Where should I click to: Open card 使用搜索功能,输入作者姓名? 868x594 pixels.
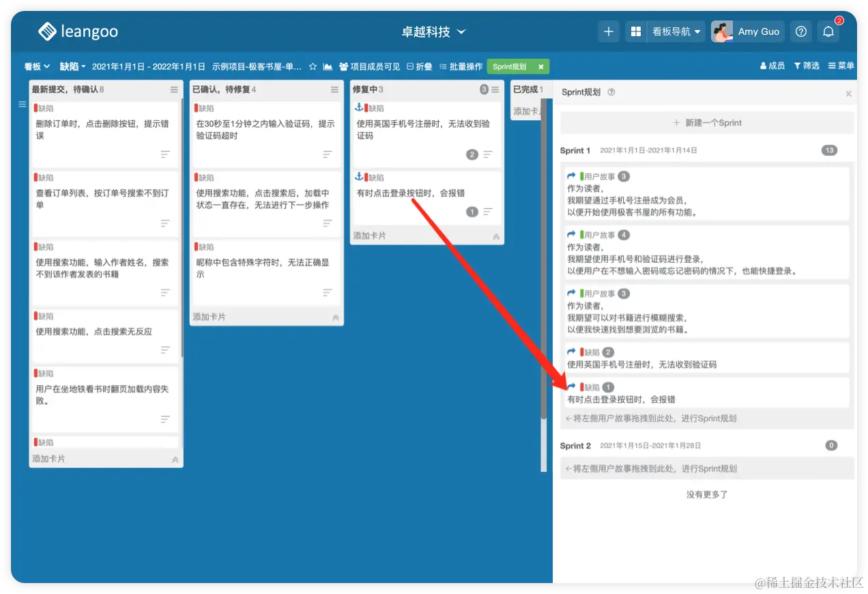point(104,272)
